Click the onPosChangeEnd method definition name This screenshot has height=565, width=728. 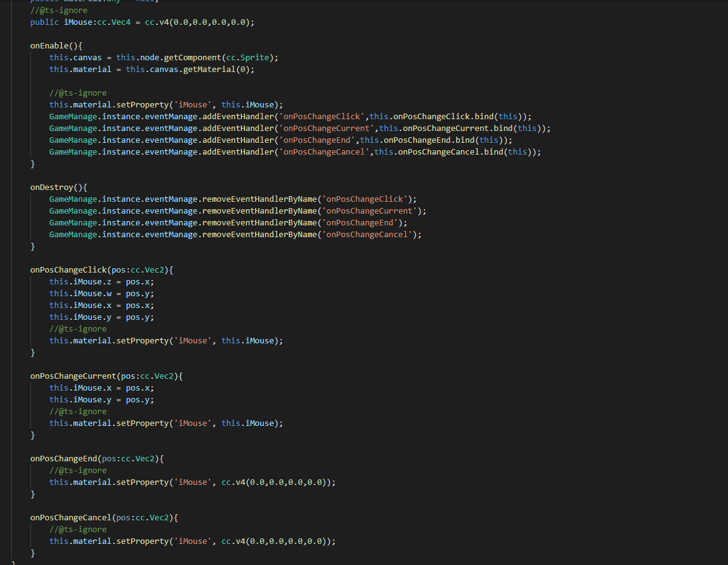click(63, 459)
